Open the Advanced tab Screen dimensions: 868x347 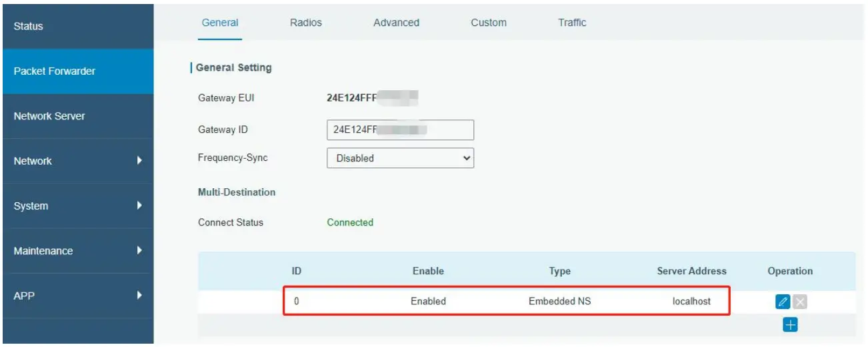(x=396, y=23)
